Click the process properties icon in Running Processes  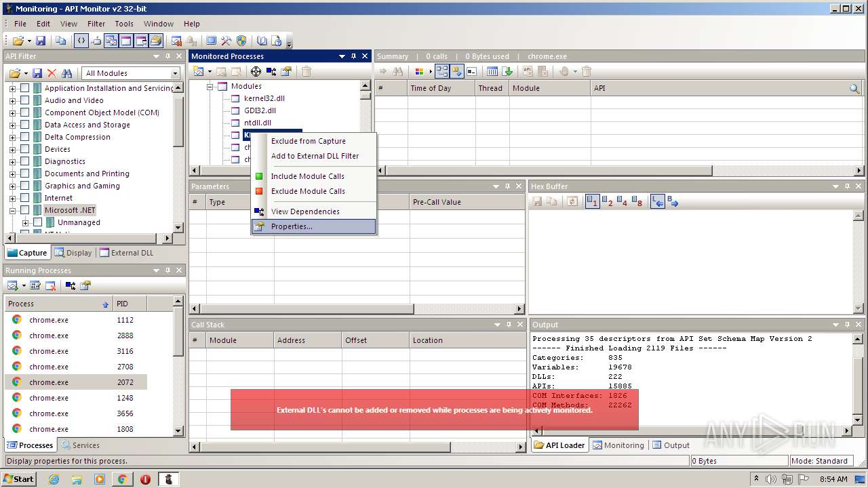click(85, 285)
